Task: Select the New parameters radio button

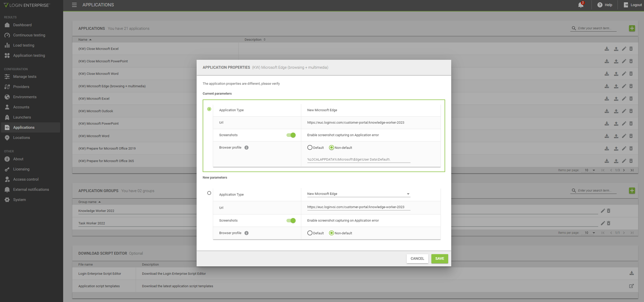Action: pos(209,193)
